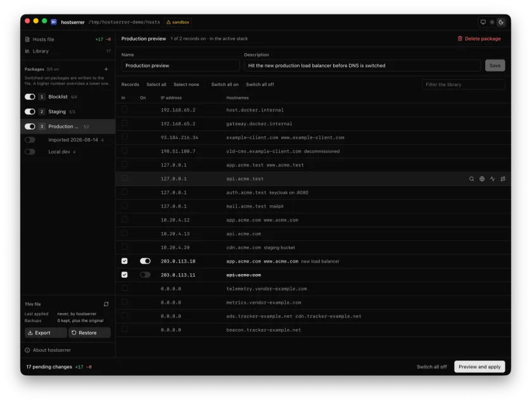Click the trash icon of Delete package
The image size is (532, 403).
pyautogui.click(x=460, y=39)
